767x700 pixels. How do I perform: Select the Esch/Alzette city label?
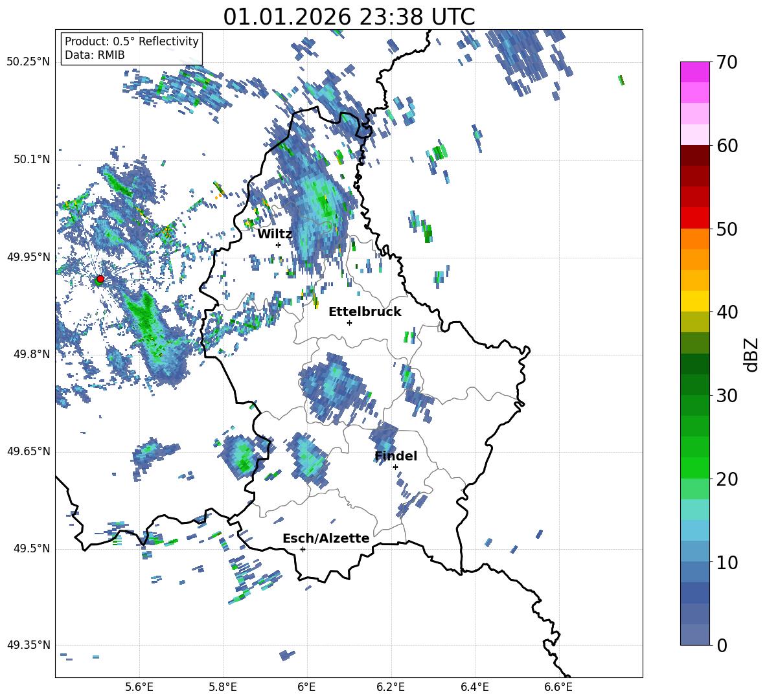[326, 538]
